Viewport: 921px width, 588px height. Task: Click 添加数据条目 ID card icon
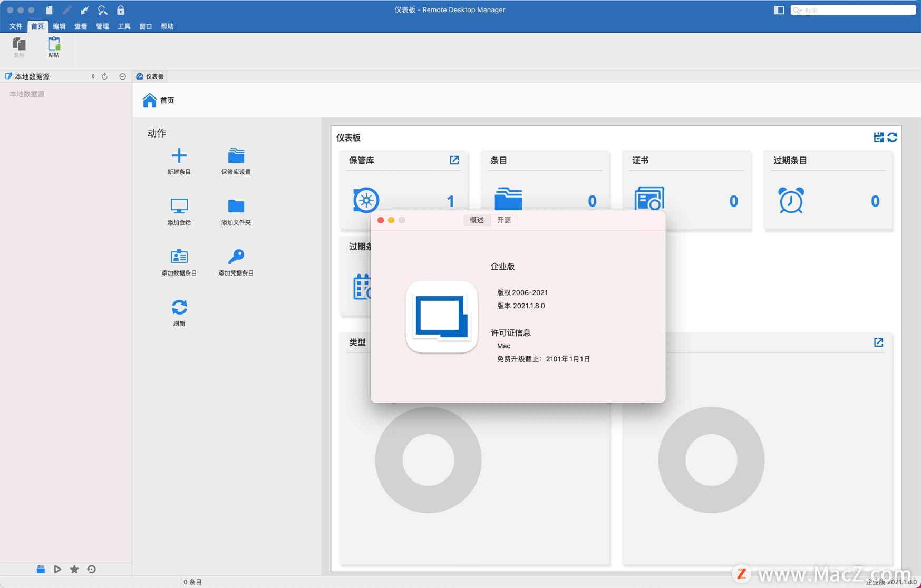[179, 256]
